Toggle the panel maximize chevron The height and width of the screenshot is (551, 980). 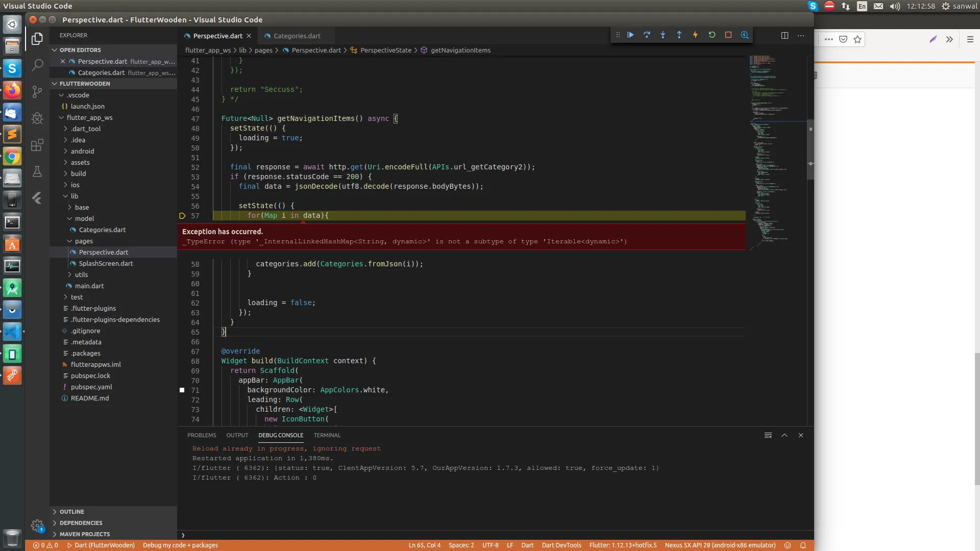tap(785, 435)
